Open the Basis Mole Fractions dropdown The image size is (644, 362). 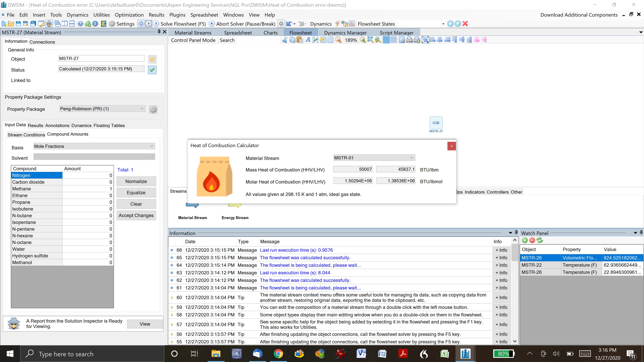tap(151, 146)
